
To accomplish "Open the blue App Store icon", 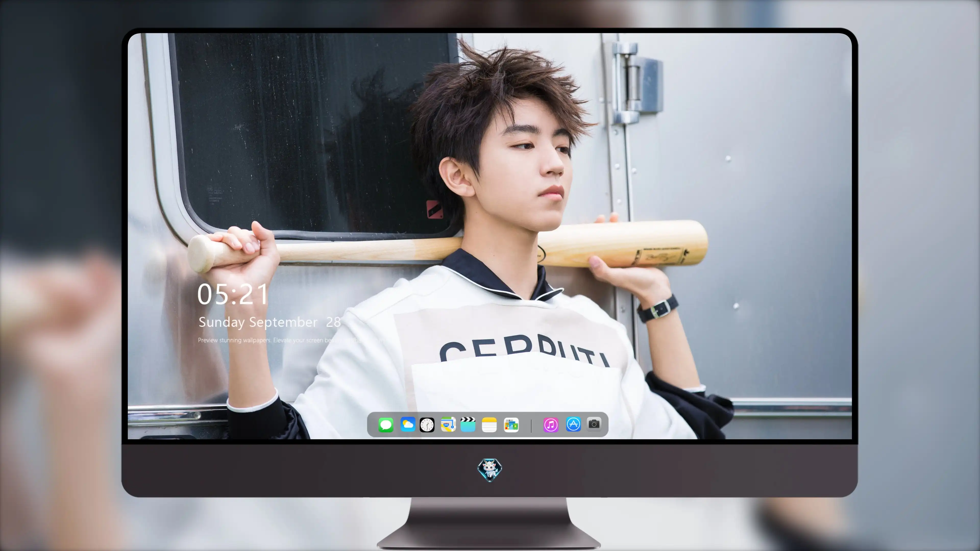I will coord(573,424).
